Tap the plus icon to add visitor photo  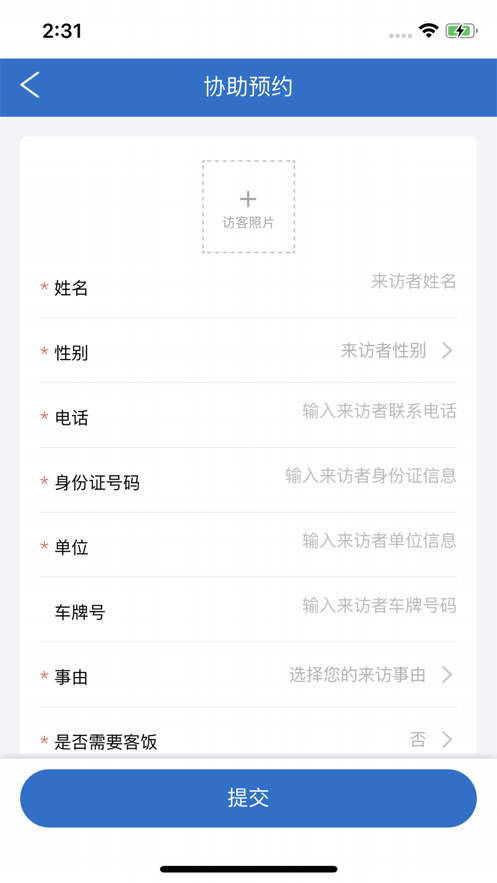coord(248,199)
